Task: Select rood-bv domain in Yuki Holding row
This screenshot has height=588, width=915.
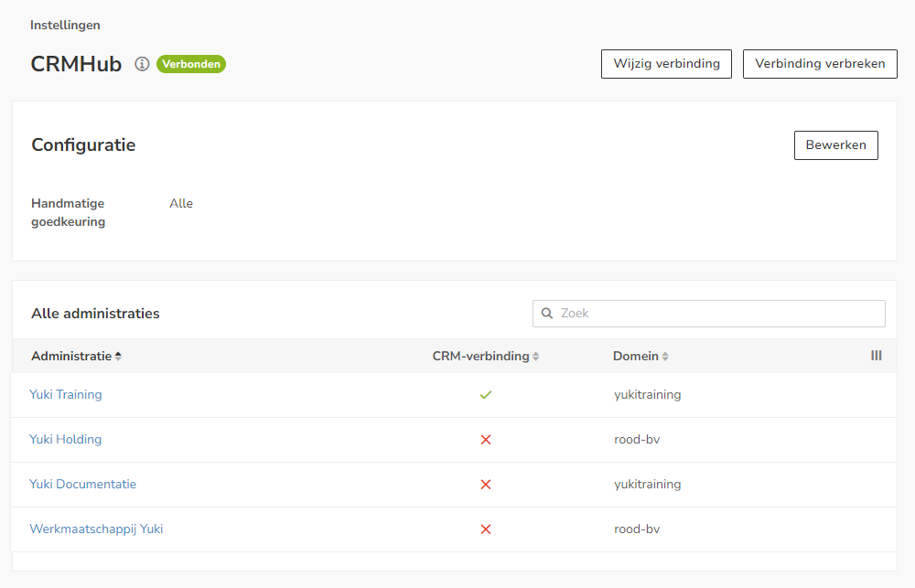Action: pos(637,439)
